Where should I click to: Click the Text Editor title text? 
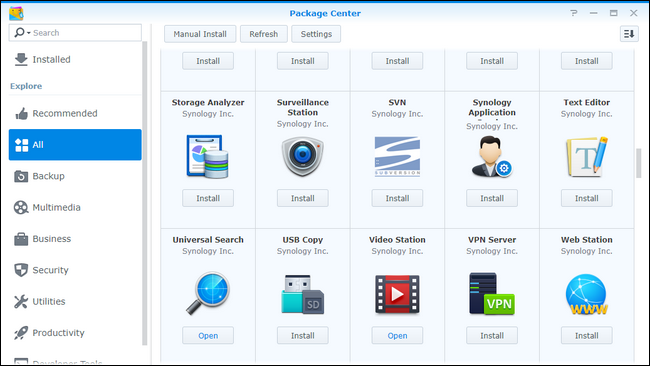tap(587, 102)
